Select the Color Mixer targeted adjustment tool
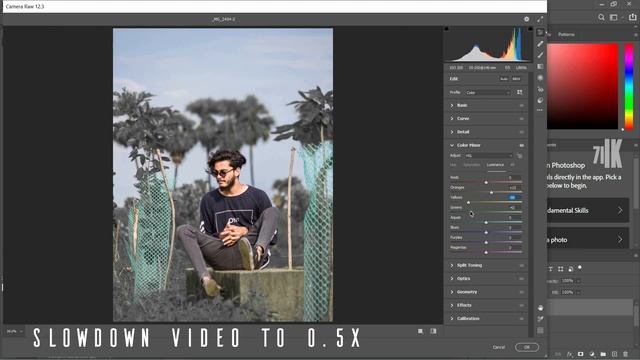The width and height of the screenshot is (640, 360). tap(520, 156)
